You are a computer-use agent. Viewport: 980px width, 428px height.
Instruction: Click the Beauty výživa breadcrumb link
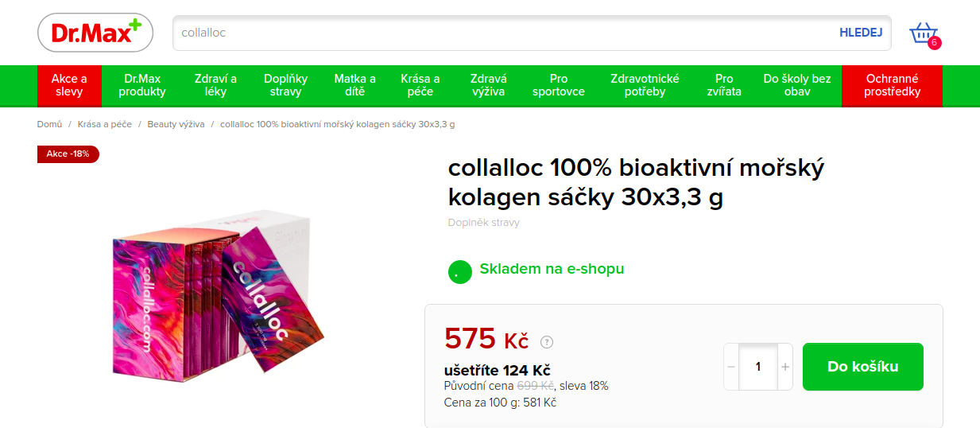(176, 124)
